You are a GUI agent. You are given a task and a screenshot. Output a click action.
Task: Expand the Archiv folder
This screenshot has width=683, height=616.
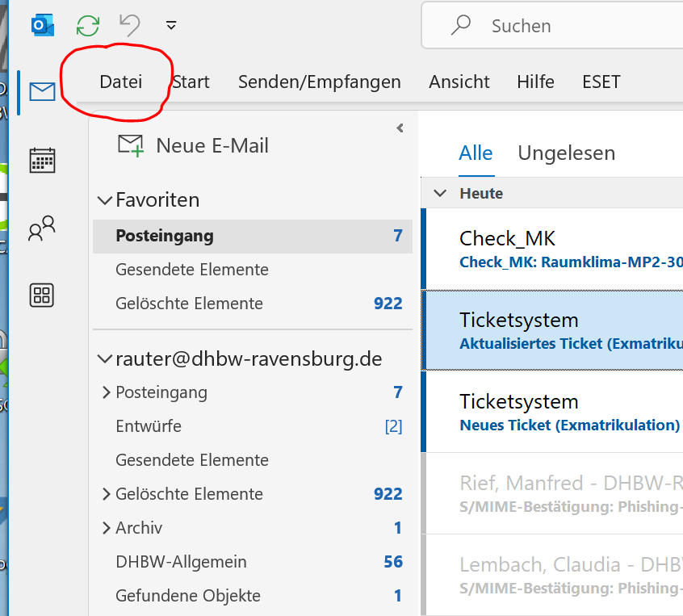(x=106, y=528)
